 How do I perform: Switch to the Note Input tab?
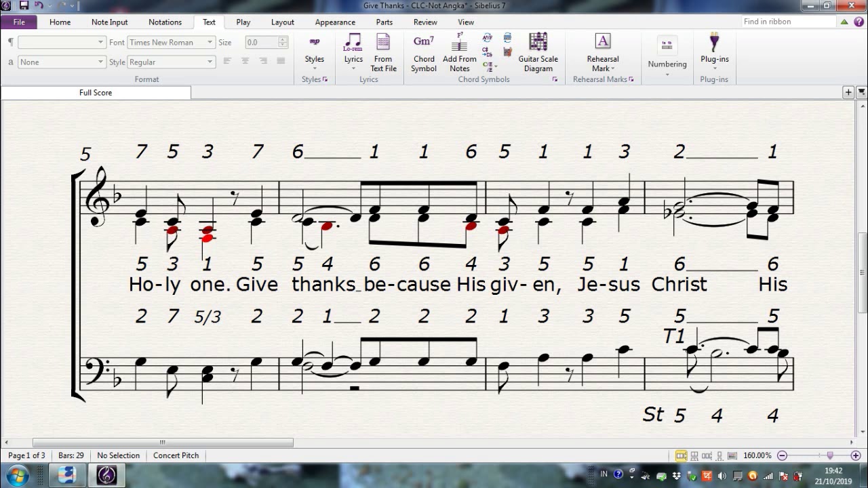109,22
